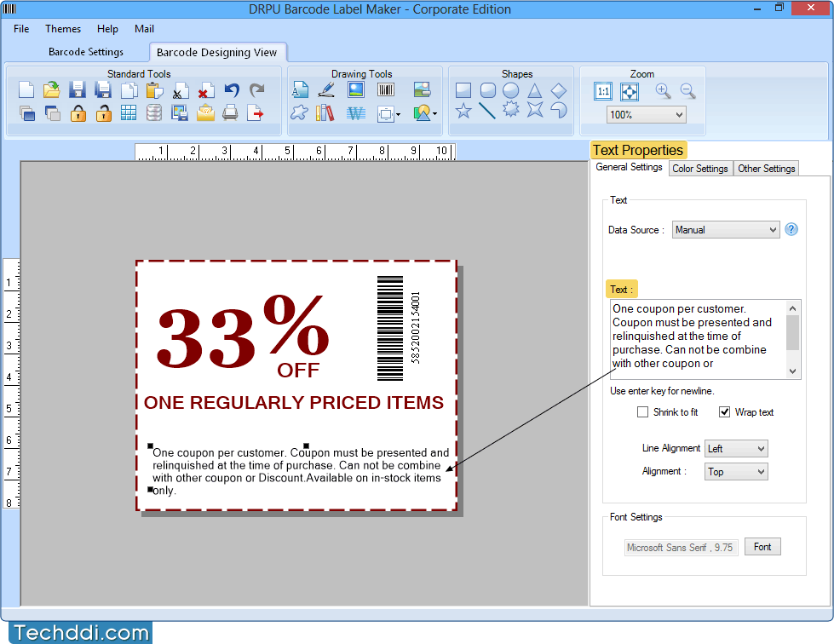This screenshot has width=834, height=644.
Task: Switch to Barcode Settings tab
Action: click(x=86, y=52)
